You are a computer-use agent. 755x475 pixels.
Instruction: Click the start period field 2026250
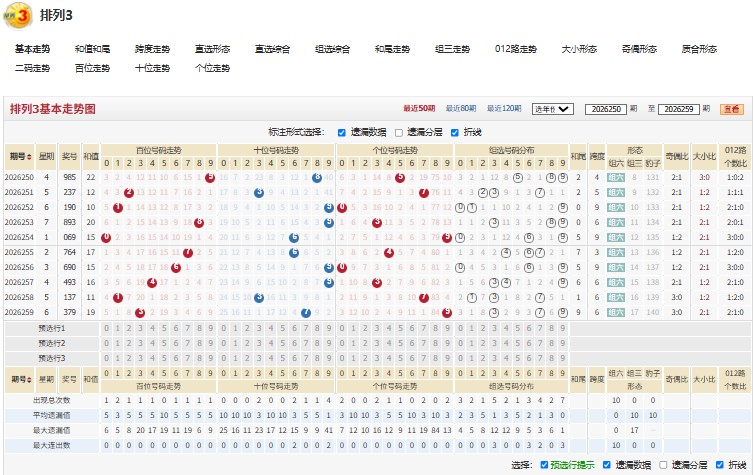point(606,109)
